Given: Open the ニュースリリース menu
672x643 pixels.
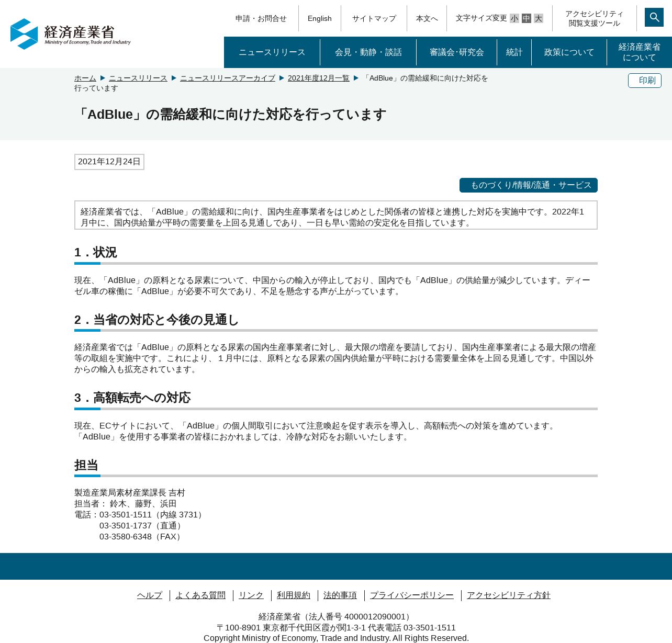Looking at the screenshot, I should pos(272,52).
